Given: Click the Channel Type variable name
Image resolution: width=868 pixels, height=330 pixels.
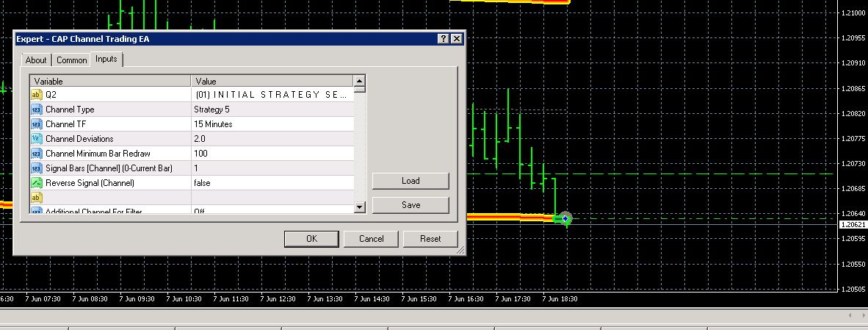Looking at the screenshot, I should 70,110.
